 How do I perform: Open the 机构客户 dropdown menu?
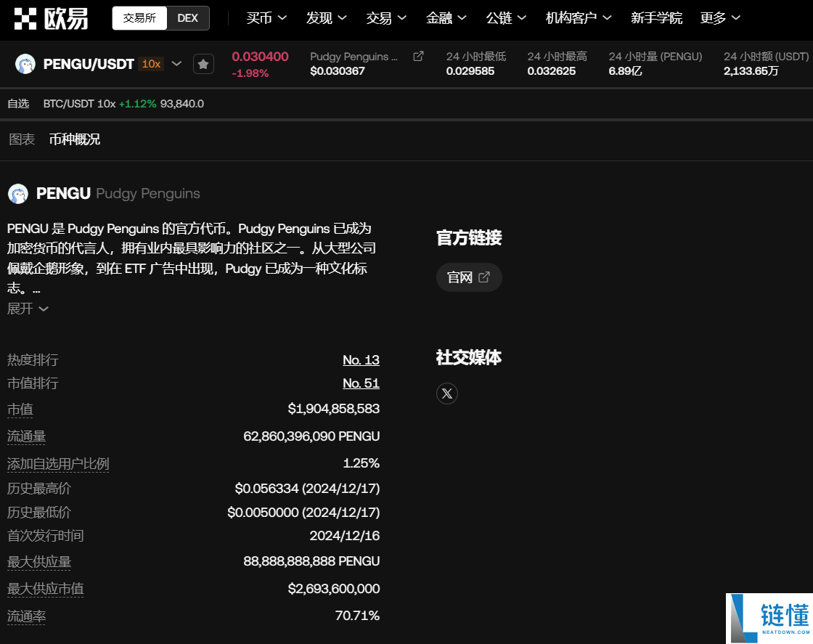(579, 18)
